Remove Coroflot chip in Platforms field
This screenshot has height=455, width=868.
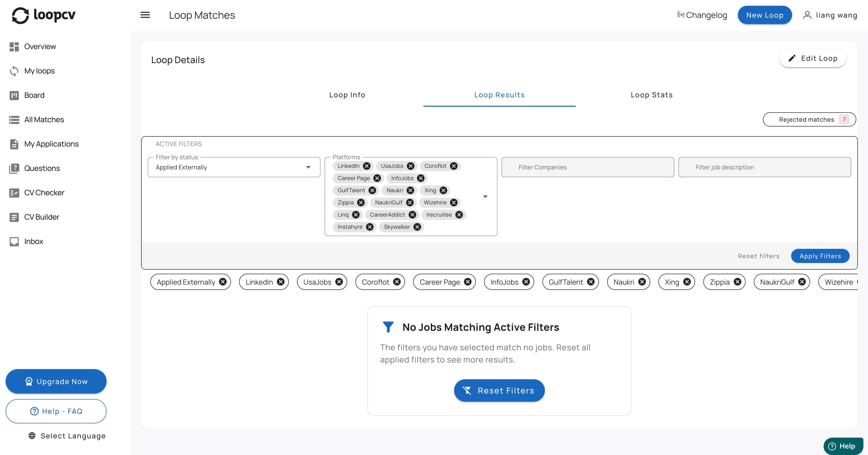[454, 166]
